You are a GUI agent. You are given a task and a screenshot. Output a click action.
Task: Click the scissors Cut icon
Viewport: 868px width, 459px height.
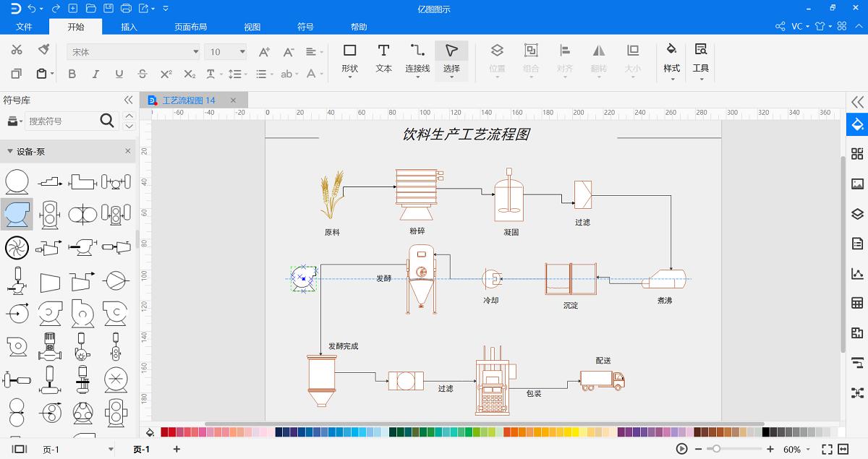(x=17, y=51)
